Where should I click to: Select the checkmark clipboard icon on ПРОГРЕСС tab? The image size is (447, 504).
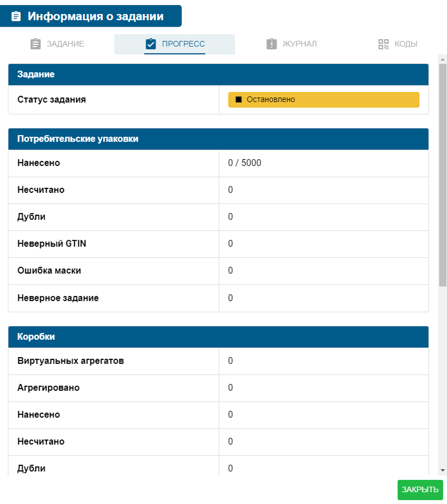click(152, 44)
